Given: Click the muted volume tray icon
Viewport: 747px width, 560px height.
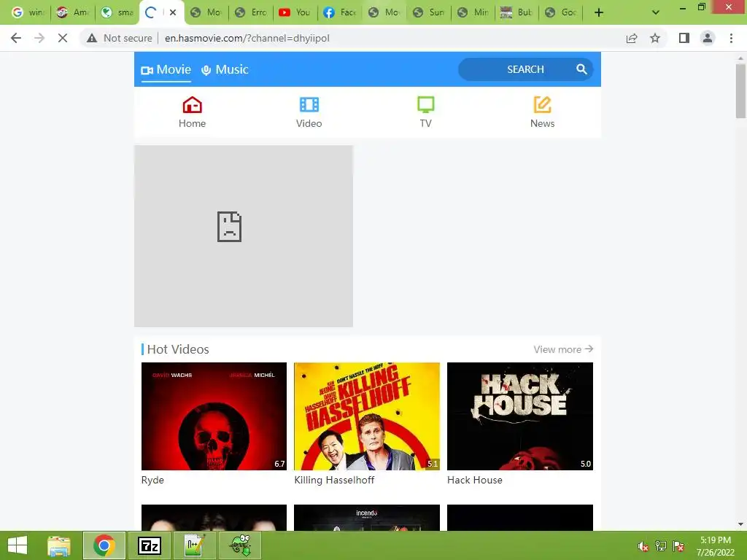Looking at the screenshot, I should coord(643,546).
